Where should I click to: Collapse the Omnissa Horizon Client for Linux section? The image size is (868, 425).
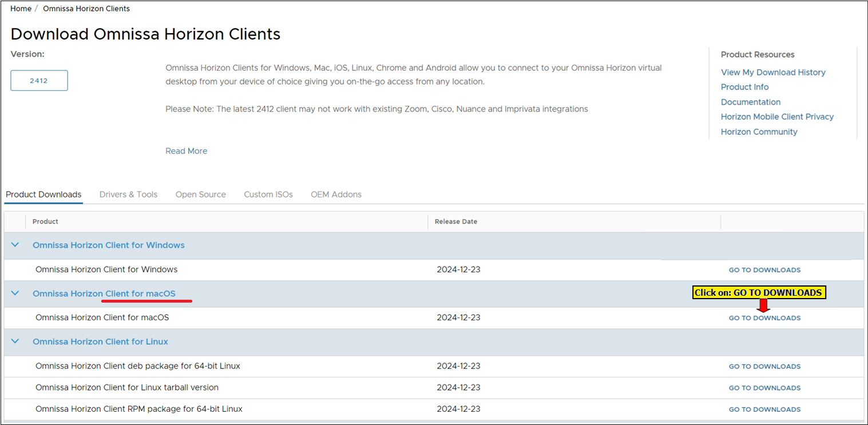(x=15, y=341)
